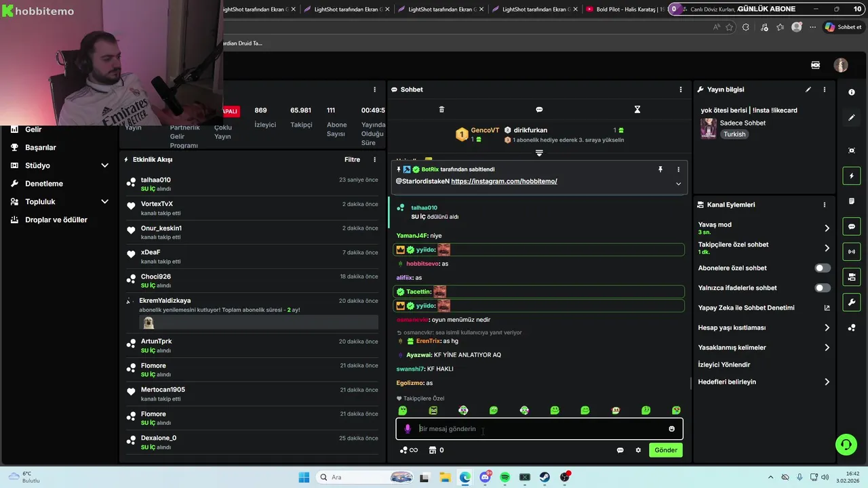Expand the pinned message chevron
Image resolution: width=868 pixels, height=488 pixels.
[678, 184]
